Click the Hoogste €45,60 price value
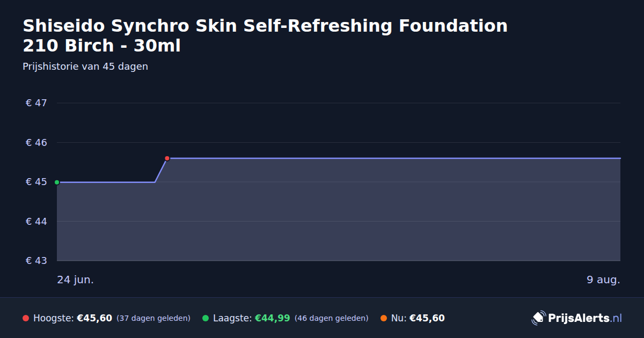Image resolution: width=644 pixels, height=338 pixels. coord(94,318)
